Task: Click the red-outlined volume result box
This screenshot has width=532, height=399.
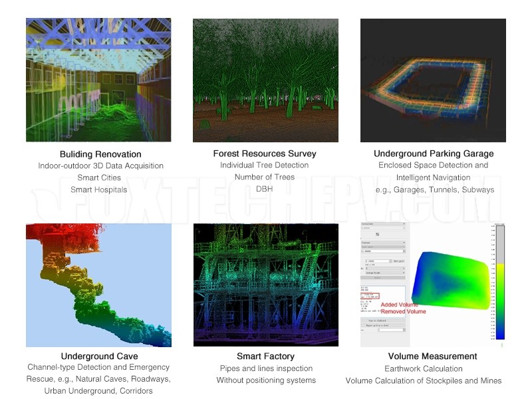Action: [x=370, y=295]
